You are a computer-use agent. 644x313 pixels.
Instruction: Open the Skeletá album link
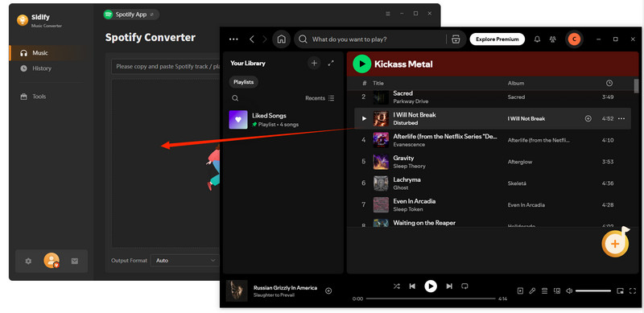tap(517, 183)
